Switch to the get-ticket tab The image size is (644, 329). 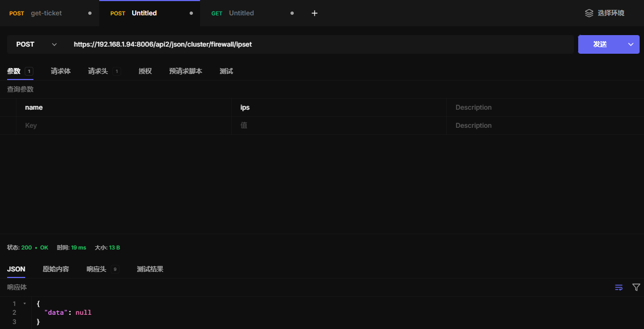(46, 13)
